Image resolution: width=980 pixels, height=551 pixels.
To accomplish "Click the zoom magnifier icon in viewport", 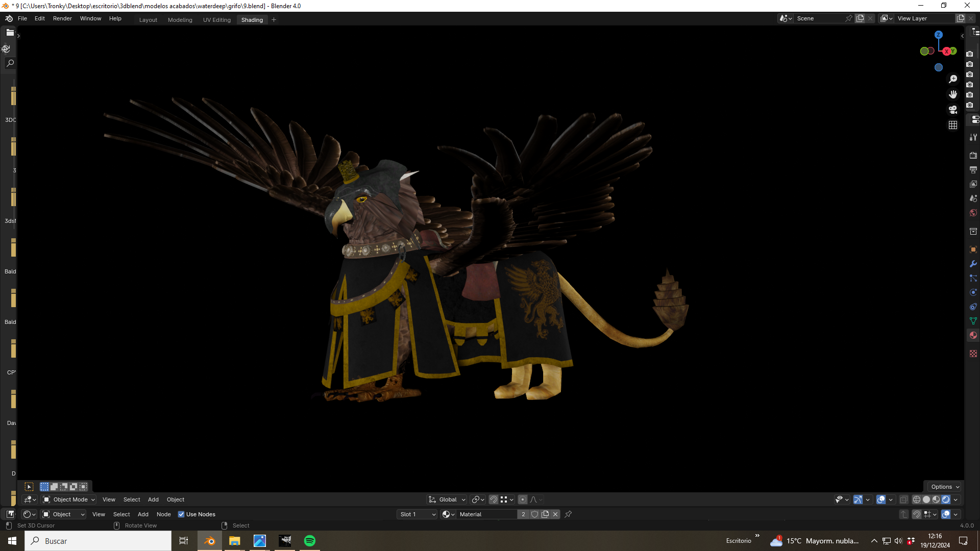I will 952,79.
